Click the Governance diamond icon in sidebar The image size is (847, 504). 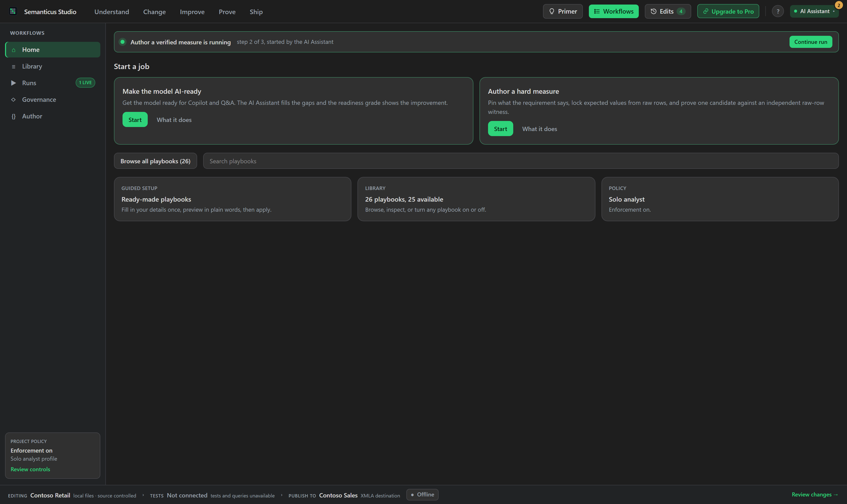pos(14,100)
